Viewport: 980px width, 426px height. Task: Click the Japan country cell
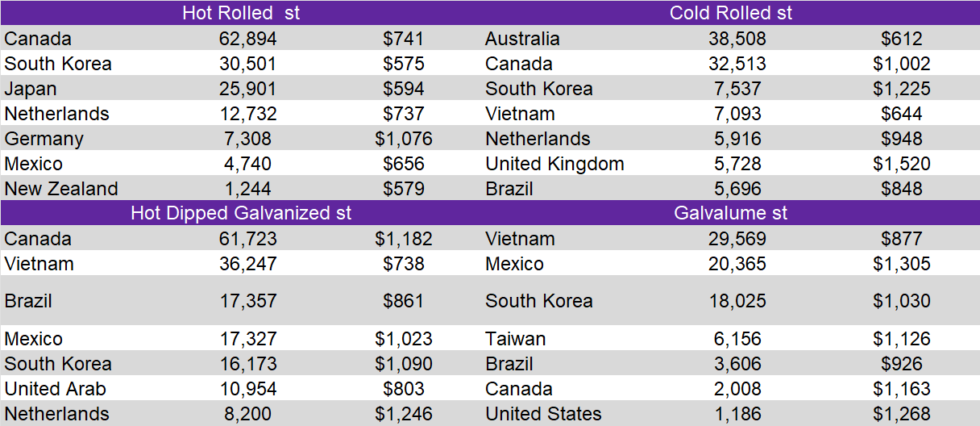click(31, 89)
